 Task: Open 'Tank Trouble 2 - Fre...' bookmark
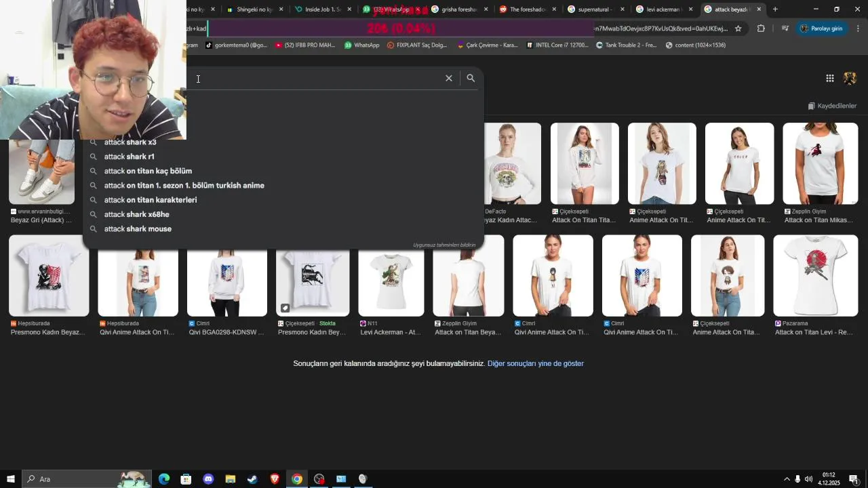coord(627,45)
